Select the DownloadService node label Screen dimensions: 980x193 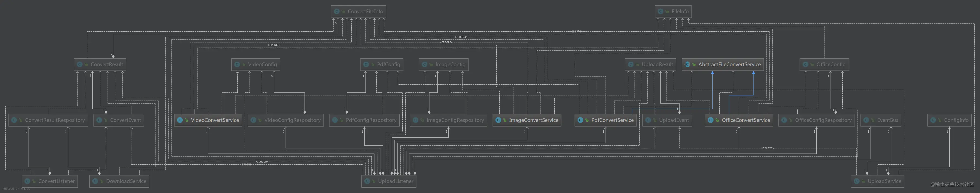pos(126,181)
